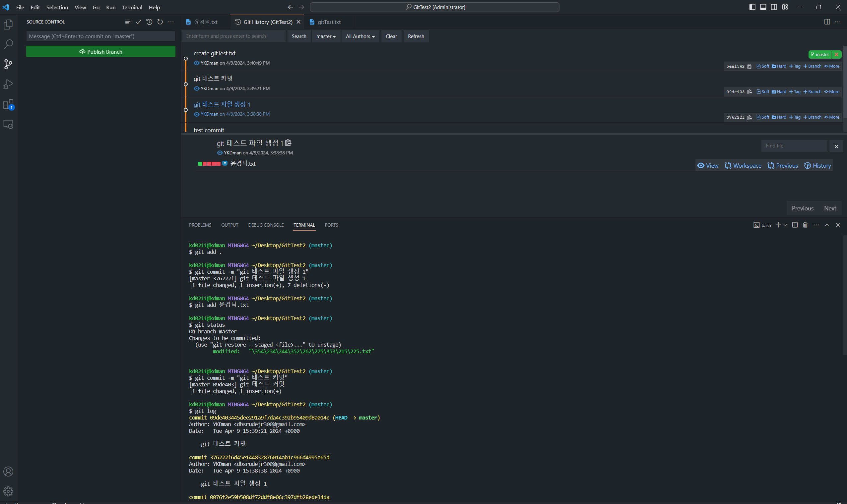
Task: Open the Terminal menu in menu bar
Action: click(132, 7)
